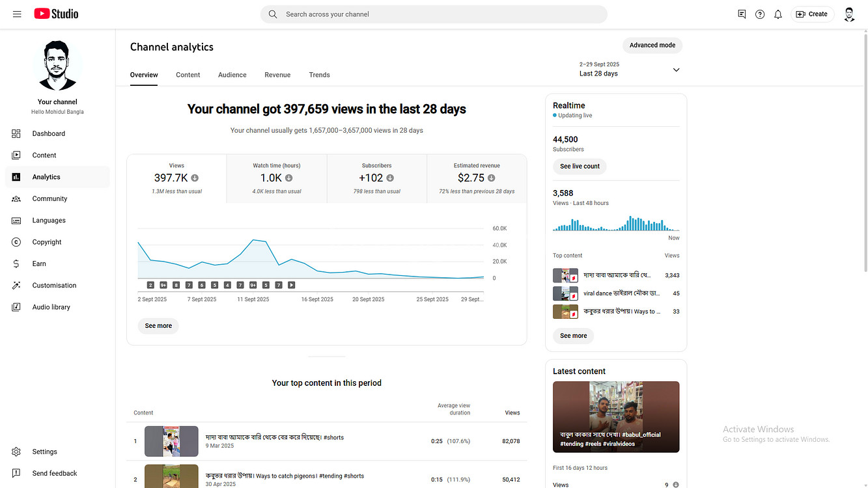Open the Dashboard sidebar item
The image size is (868, 488).
point(49,133)
